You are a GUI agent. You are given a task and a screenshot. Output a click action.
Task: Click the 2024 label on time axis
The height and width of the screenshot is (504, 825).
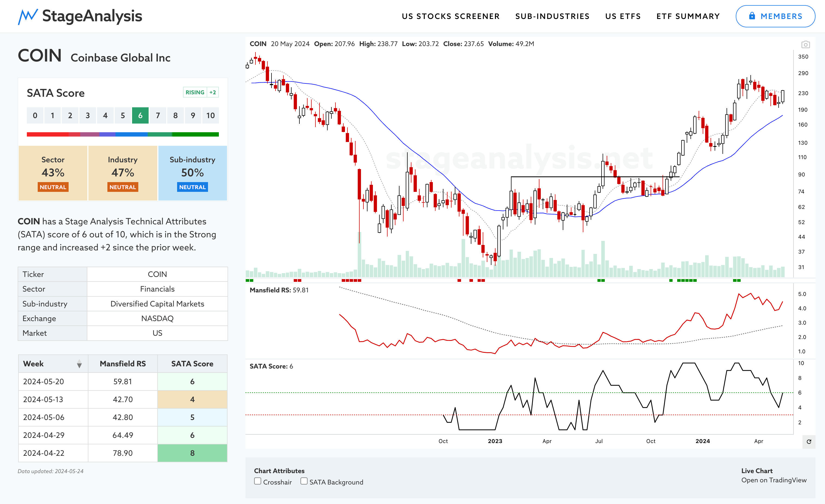[x=702, y=441]
